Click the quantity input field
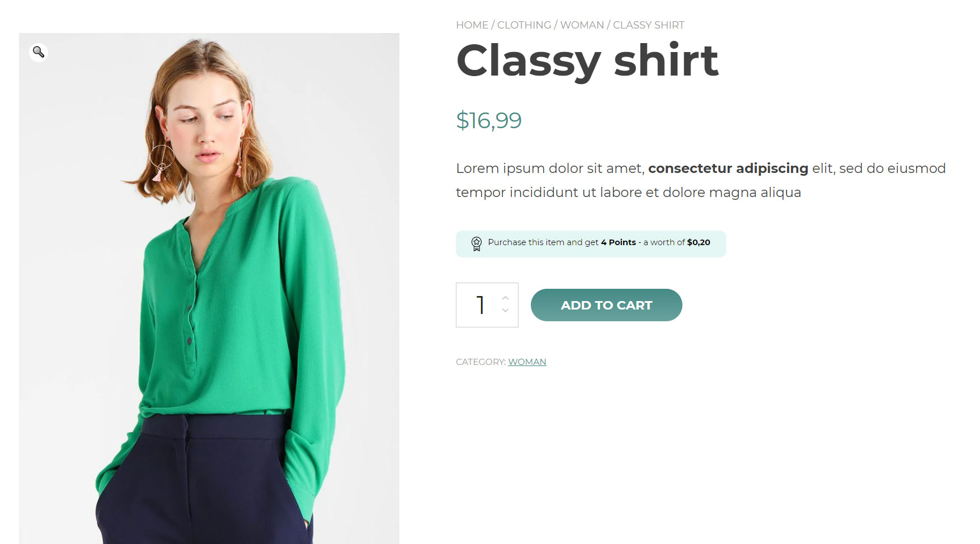The width and height of the screenshot is (980, 544). click(480, 305)
